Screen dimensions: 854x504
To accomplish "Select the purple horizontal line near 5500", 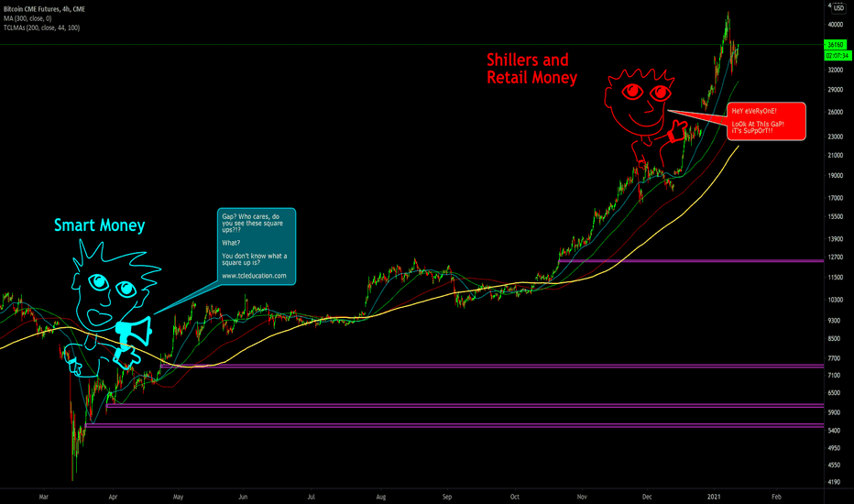I will point(454,425).
